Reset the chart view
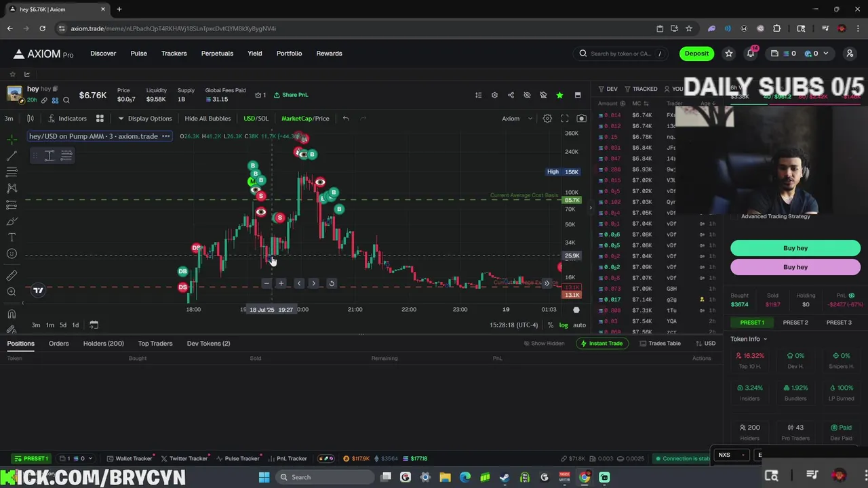The image size is (868, 488). tap(332, 283)
